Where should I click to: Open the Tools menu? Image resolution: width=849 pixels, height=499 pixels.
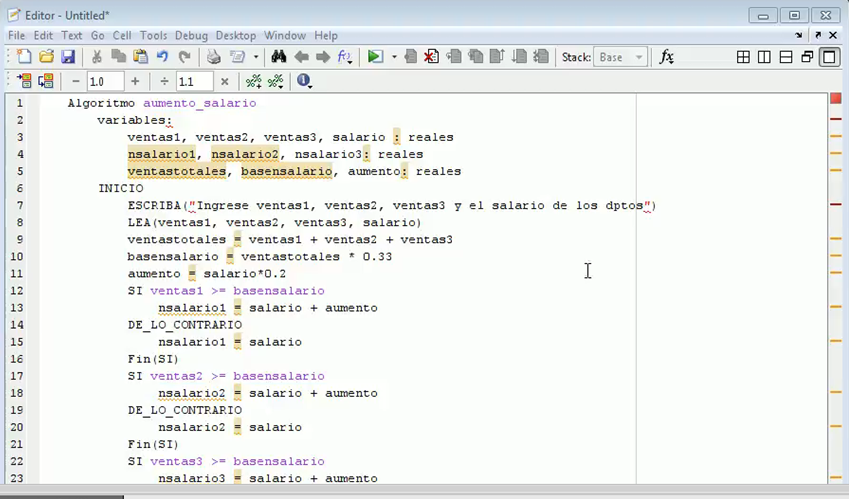(153, 35)
